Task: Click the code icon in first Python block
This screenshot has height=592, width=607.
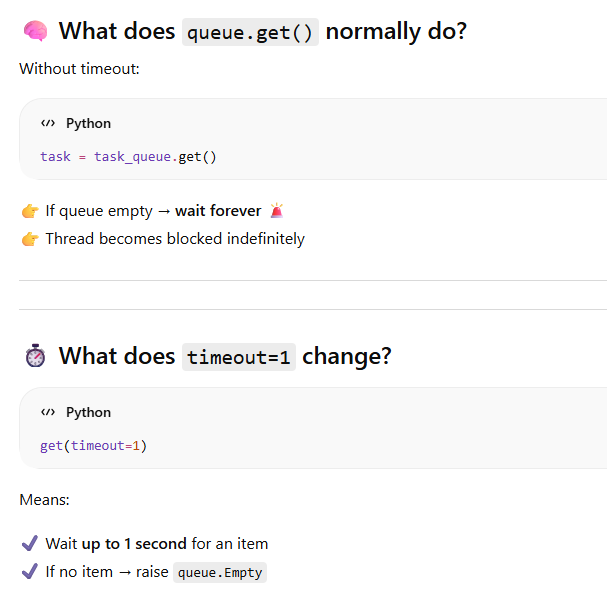Action: 48,124
